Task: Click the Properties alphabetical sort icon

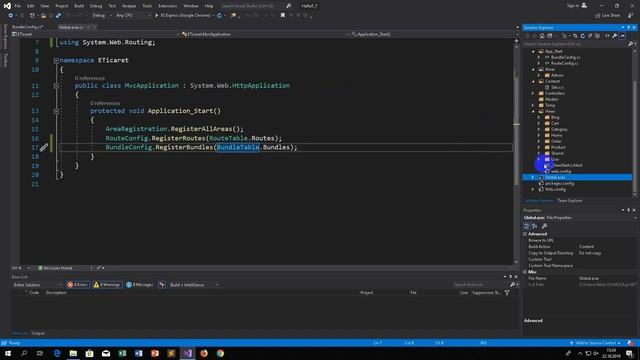Action: pos(534,226)
